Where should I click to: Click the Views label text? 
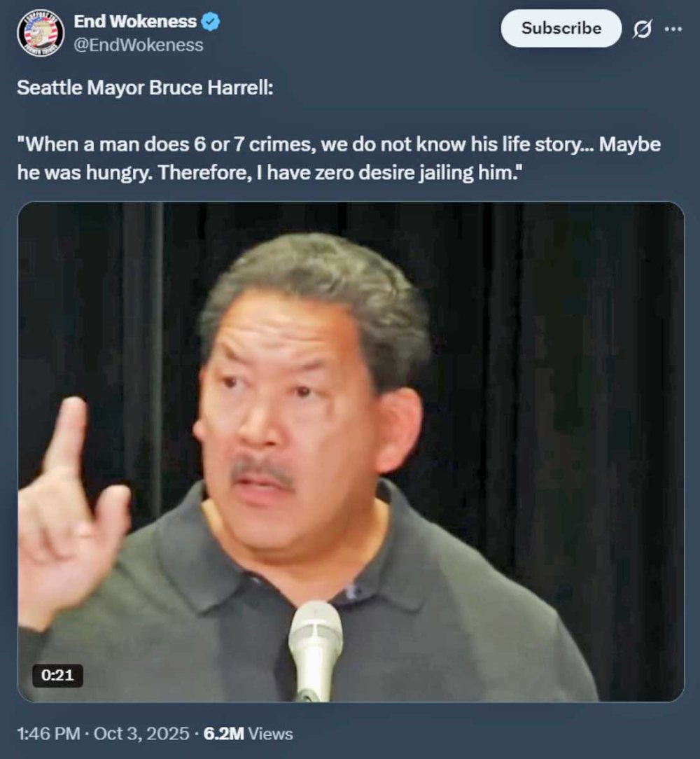pyautogui.click(x=271, y=734)
